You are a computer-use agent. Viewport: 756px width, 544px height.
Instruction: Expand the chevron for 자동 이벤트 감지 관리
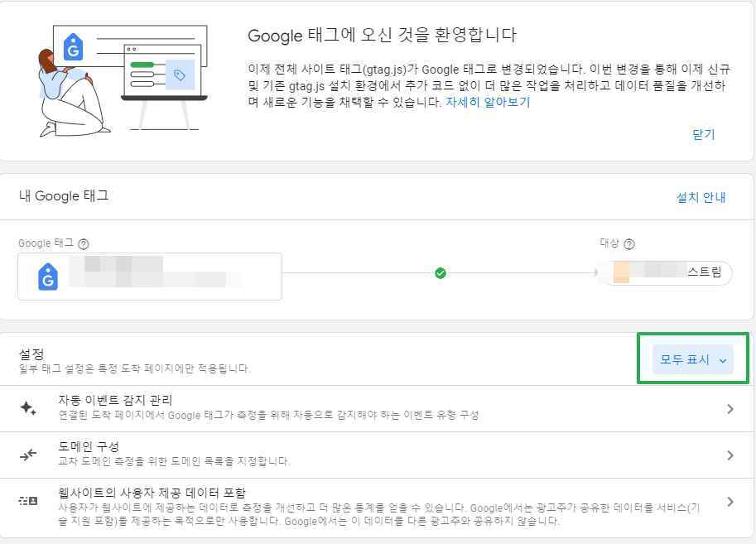pos(730,409)
